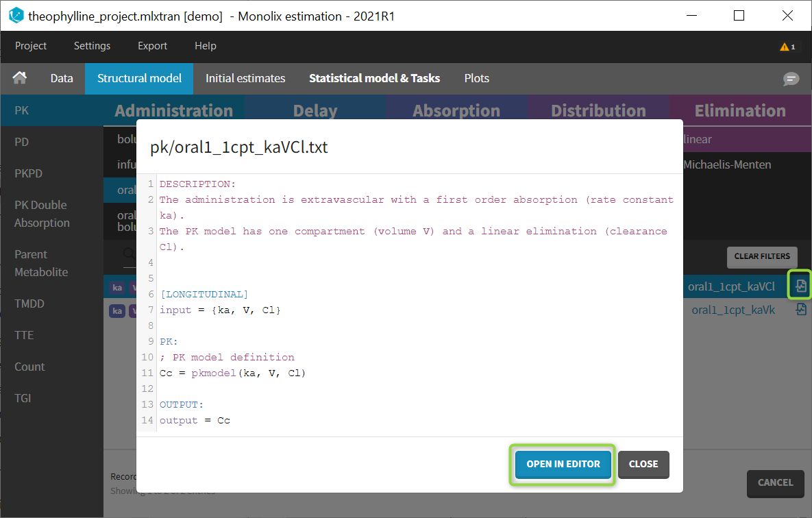Click the Monolix logo in title bar

point(16,16)
